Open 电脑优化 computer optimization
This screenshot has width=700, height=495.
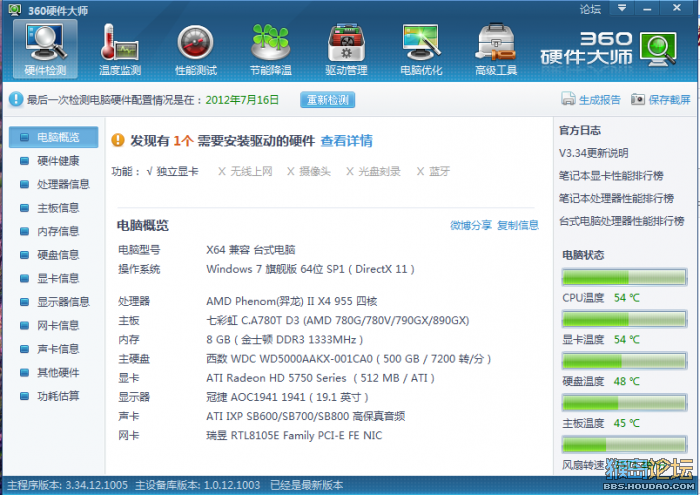click(421, 49)
